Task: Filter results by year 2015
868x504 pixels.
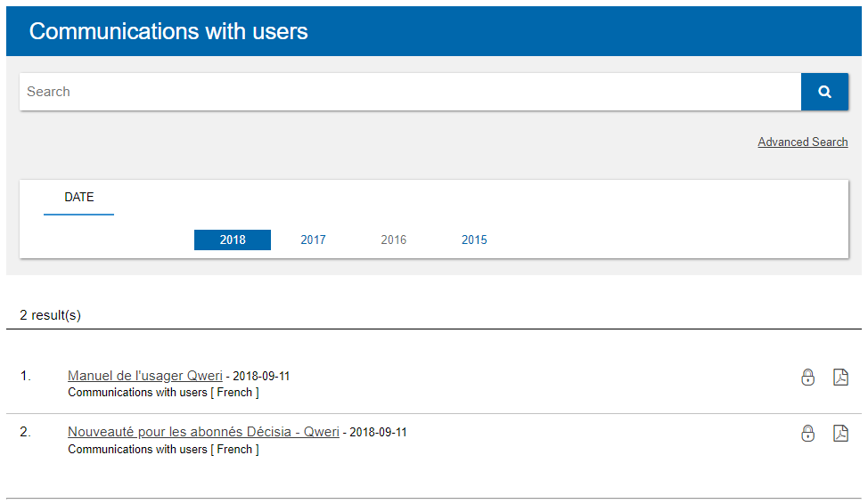Action: [x=474, y=240]
